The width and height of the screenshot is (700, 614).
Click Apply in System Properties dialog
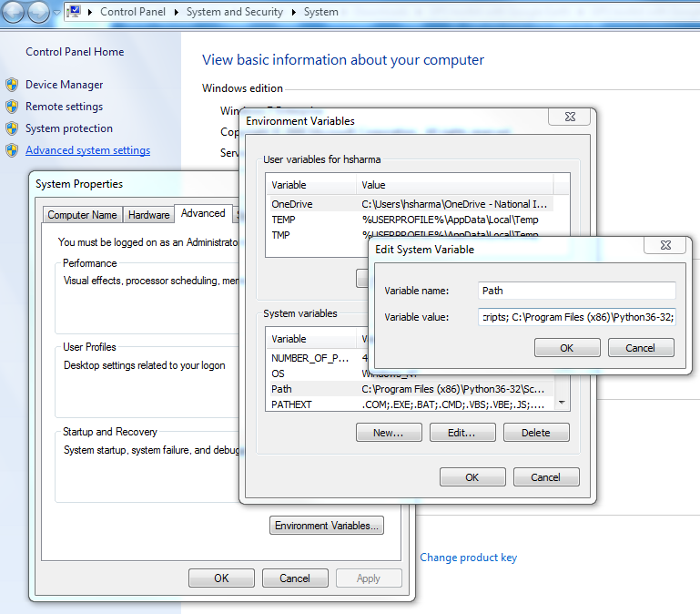[x=369, y=578]
